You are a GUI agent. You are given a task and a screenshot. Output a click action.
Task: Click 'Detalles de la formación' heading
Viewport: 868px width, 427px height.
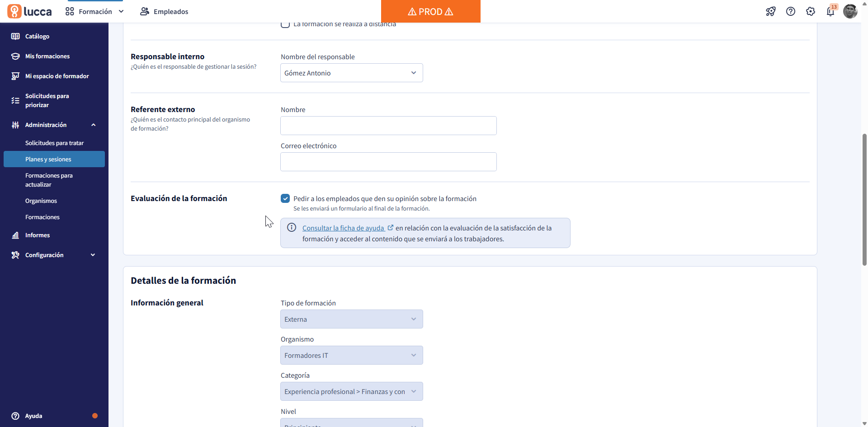tap(183, 281)
